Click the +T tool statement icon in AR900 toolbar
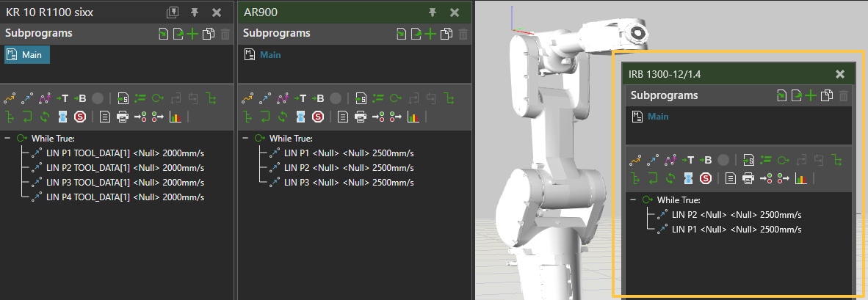868x300 pixels. (x=301, y=98)
